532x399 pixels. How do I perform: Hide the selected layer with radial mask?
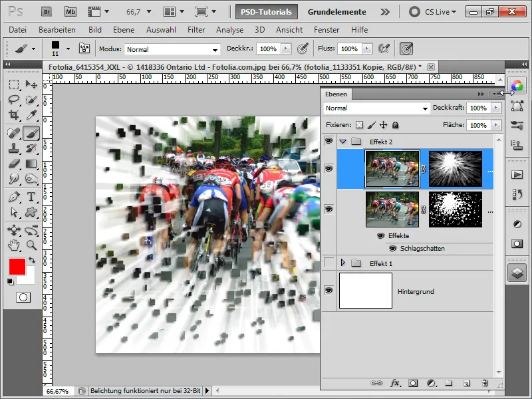tap(329, 169)
